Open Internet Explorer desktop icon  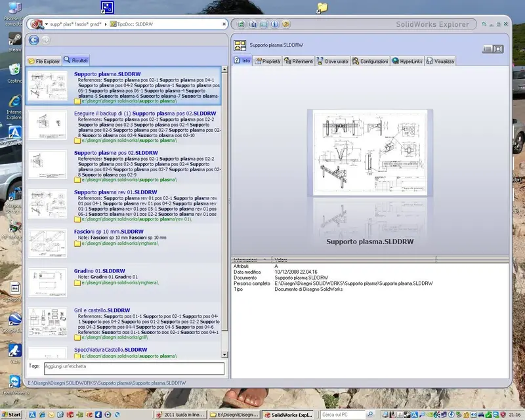pyautogui.click(x=14, y=107)
